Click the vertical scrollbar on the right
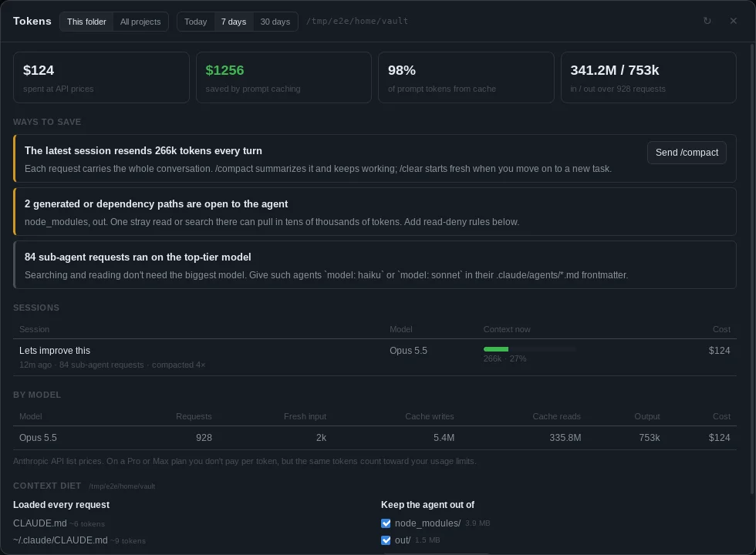Screen dimensions: 756x555 pos(752,269)
